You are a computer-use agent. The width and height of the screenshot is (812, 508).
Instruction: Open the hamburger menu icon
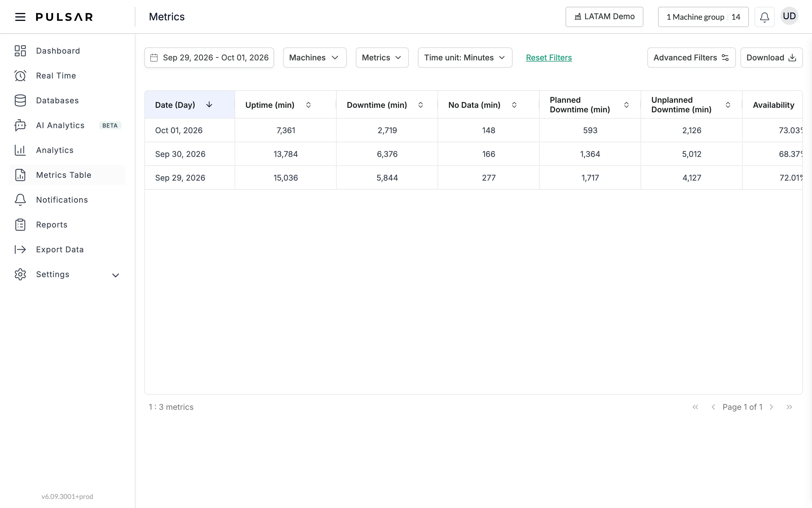click(x=20, y=17)
